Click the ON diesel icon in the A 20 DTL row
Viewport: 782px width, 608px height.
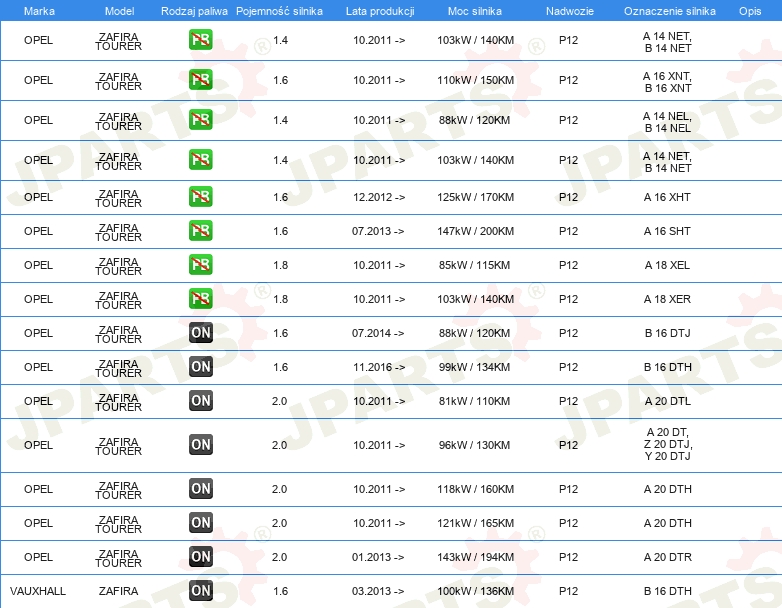[x=201, y=401]
